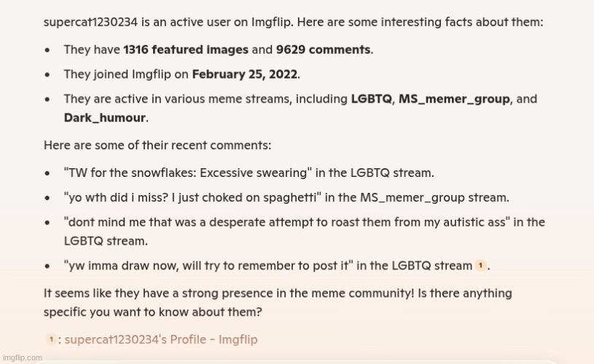This screenshot has height=364, width=594.
Task: Click the 'dont mind me' comment quote
Action: coord(286,222)
